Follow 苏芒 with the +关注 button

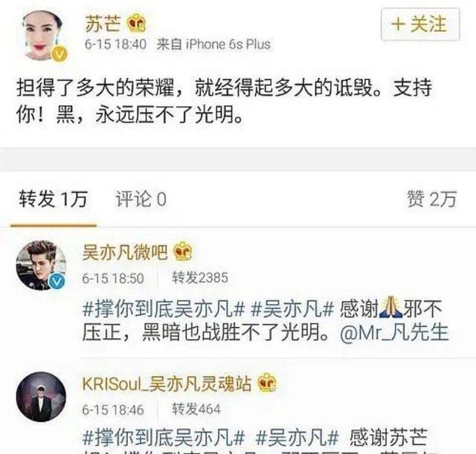pos(420,25)
